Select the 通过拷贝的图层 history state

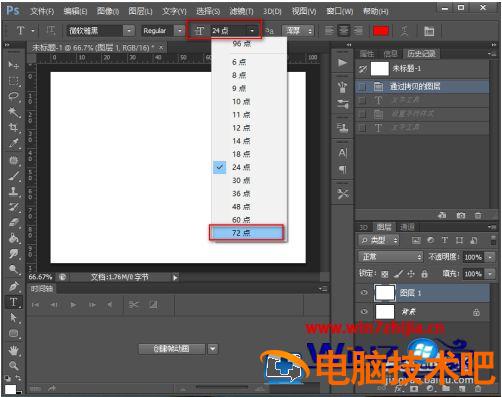pos(422,87)
